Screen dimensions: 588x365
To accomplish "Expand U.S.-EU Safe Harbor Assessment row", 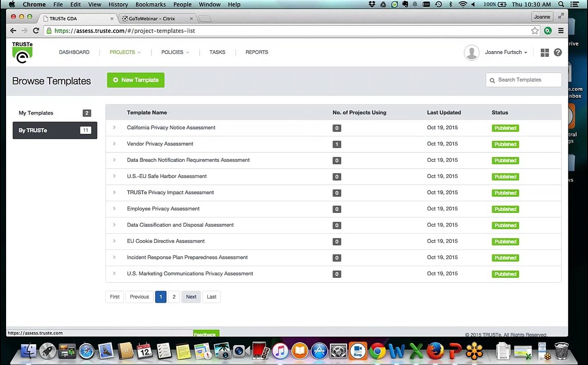I will click(115, 176).
